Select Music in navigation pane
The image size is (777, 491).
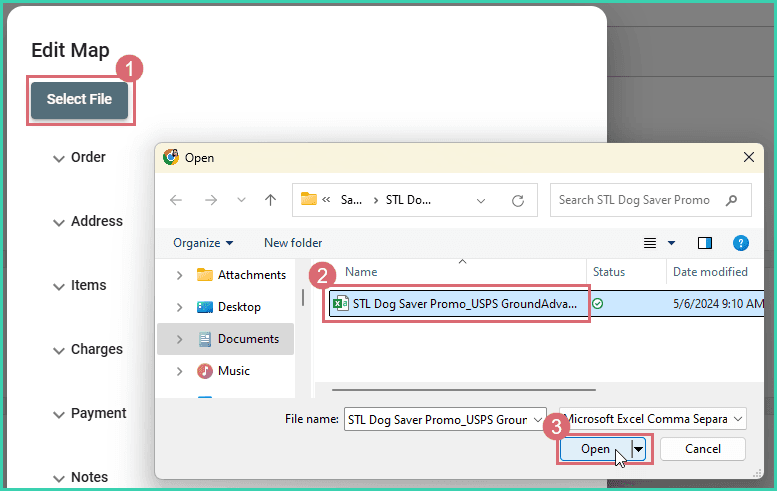[x=223, y=371]
